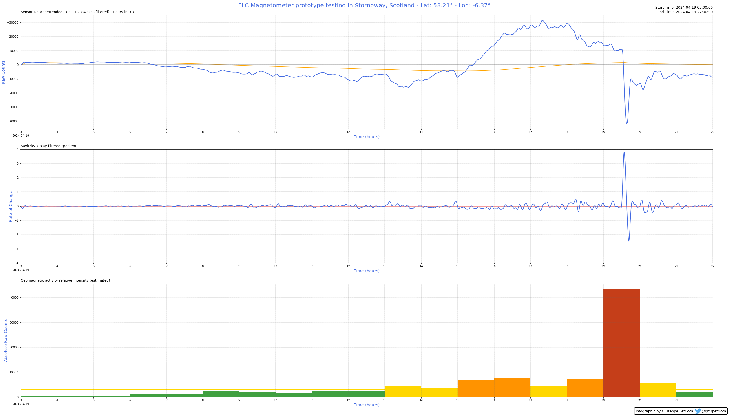The width and height of the screenshot is (730, 417).
Task: Click the negative spike bottom in the middle chart
Action: pyautogui.click(x=628, y=240)
